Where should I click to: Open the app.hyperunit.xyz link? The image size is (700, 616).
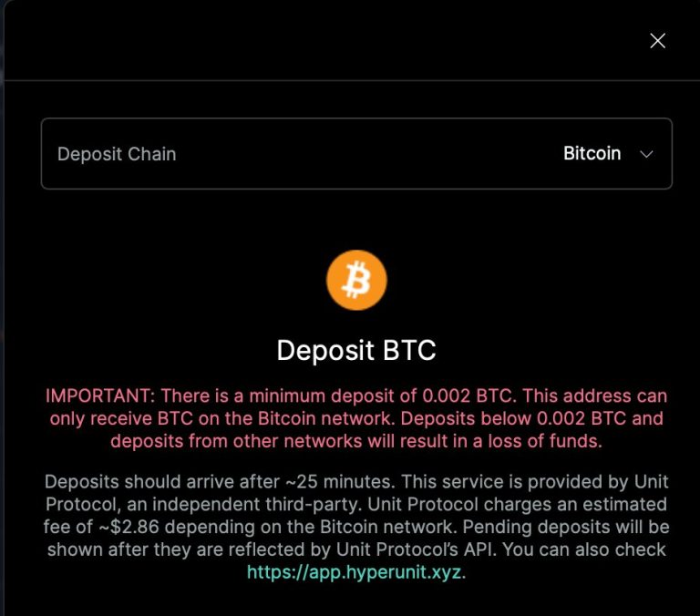354,572
